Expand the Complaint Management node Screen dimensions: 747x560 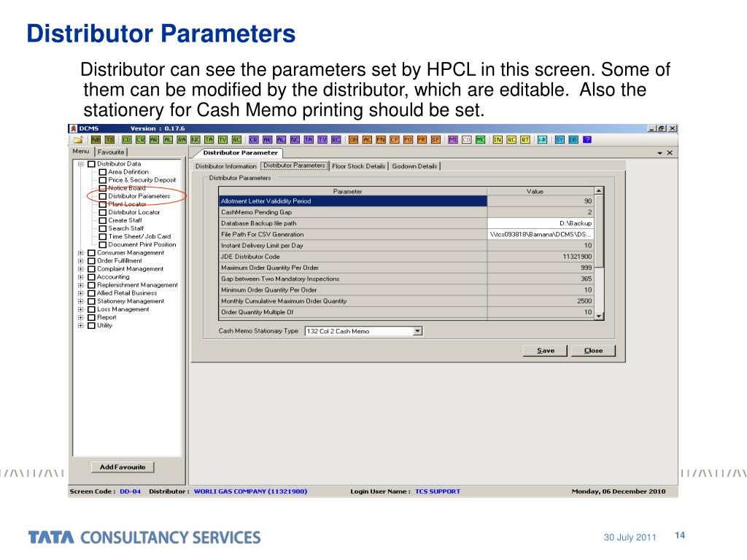pyautogui.click(x=81, y=269)
